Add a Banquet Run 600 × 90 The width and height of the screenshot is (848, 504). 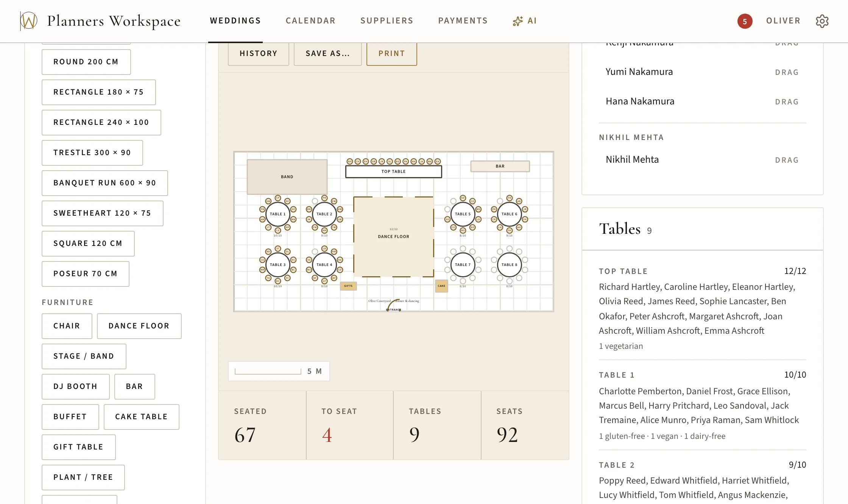pyautogui.click(x=105, y=183)
